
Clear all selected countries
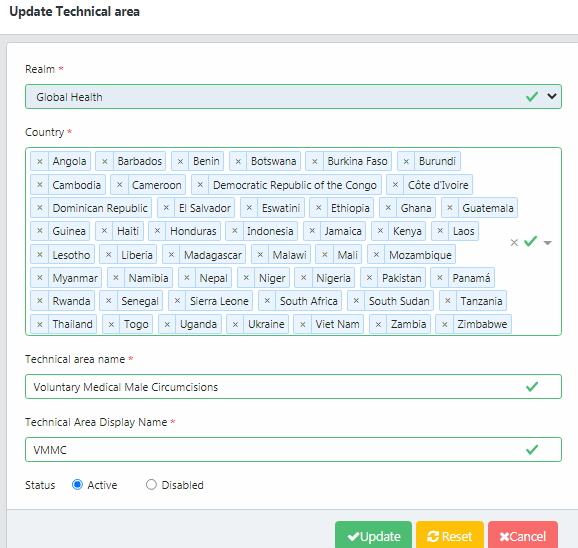click(514, 242)
